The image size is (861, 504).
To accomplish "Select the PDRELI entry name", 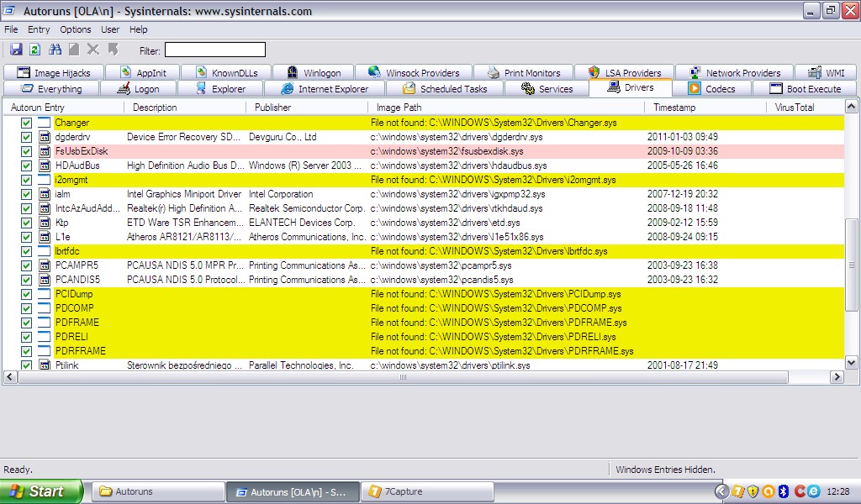I will point(71,337).
